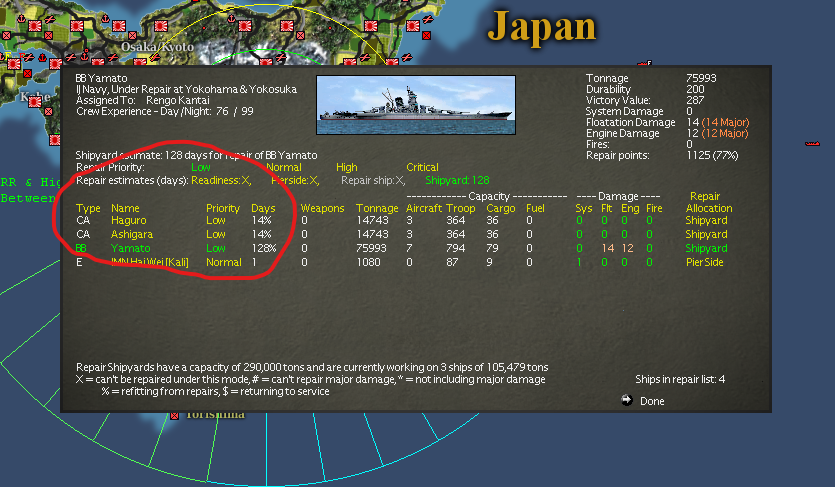Choose Pierside repair mode
Screen dimensions: 835x487
click(295, 180)
